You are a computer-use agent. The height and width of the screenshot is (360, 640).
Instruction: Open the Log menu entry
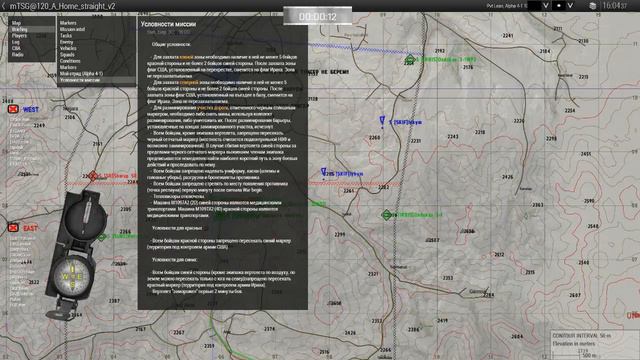pos(16,42)
